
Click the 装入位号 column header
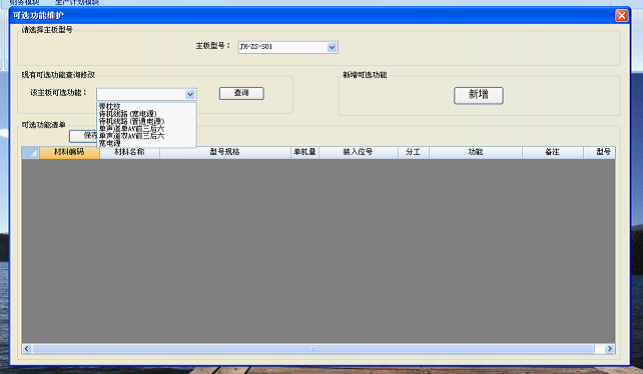tap(358, 153)
